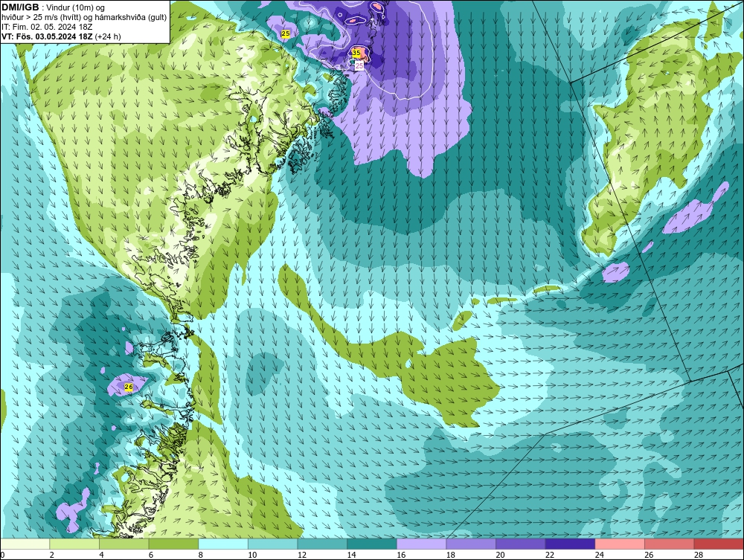Select the legend swatch between 6 and 8
Viewport: 744px width, 560px height.
click(173, 544)
